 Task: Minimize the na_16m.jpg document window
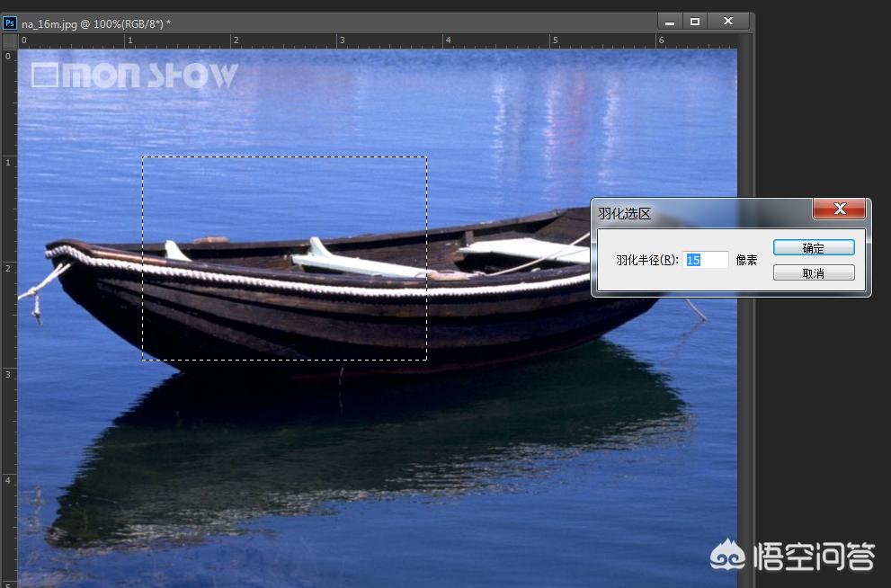point(668,21)
